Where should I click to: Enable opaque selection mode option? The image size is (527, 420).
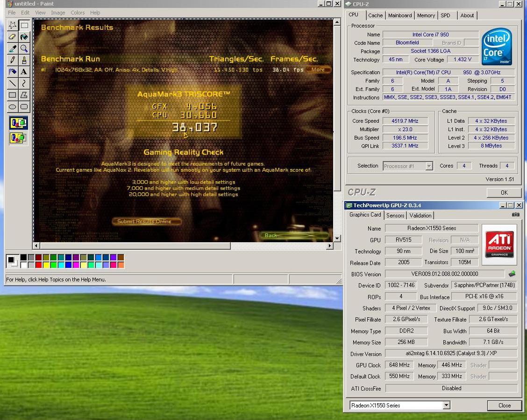point(18,123)
